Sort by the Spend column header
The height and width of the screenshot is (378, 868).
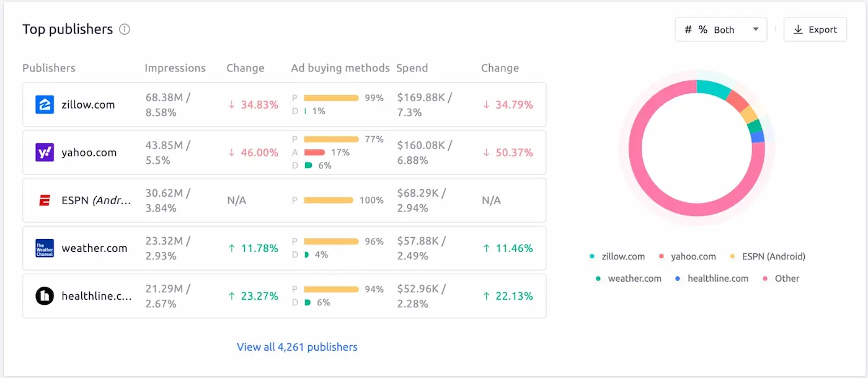click(412, 68)
